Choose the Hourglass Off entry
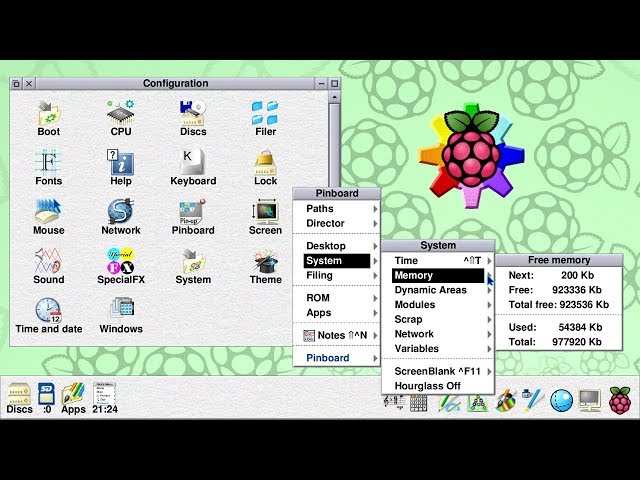Viewport: 640px width, 480px height. pyautogui.click(x=438, y=386)
